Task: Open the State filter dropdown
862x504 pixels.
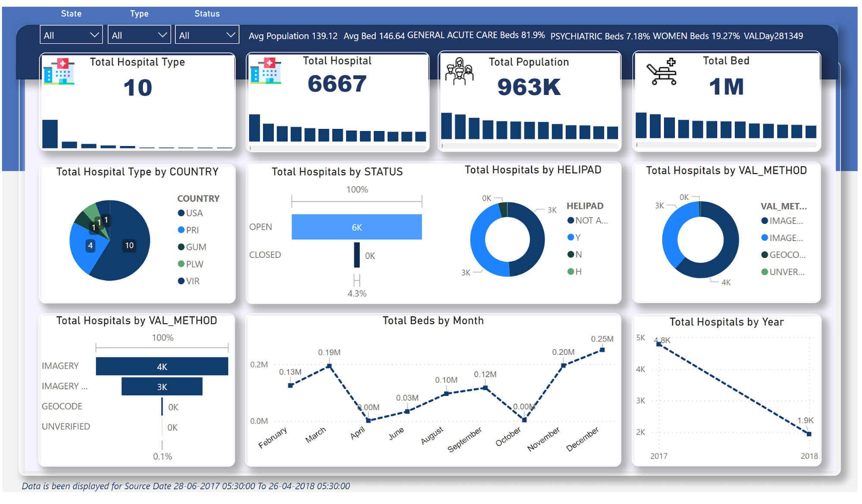Action: pyautogui.click(x=71, y=35)
